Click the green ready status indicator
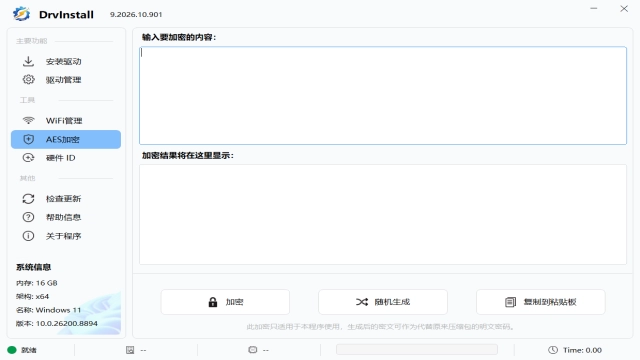 [x=11, y=350]
